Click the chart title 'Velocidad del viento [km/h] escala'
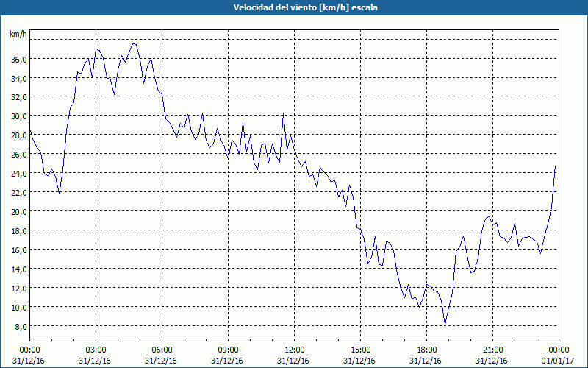The image size is (588, 368). point(305,7)
